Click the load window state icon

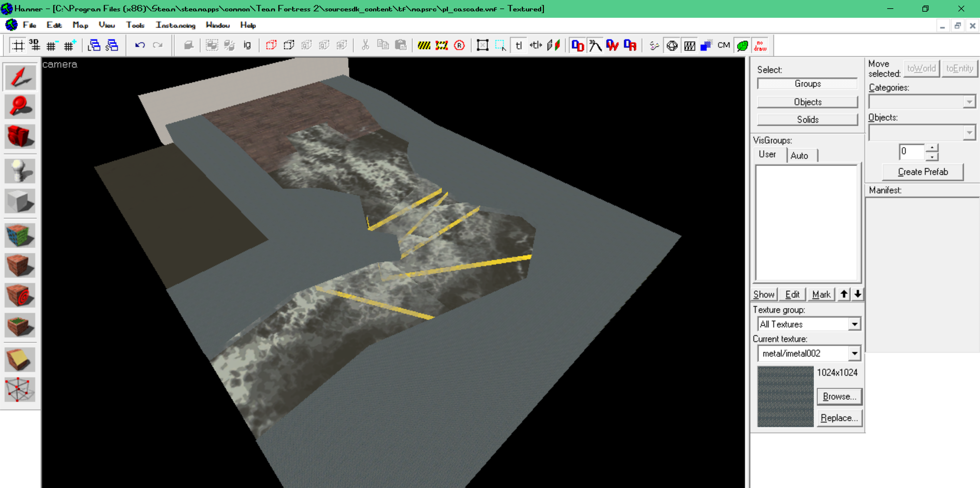(94, 46)
